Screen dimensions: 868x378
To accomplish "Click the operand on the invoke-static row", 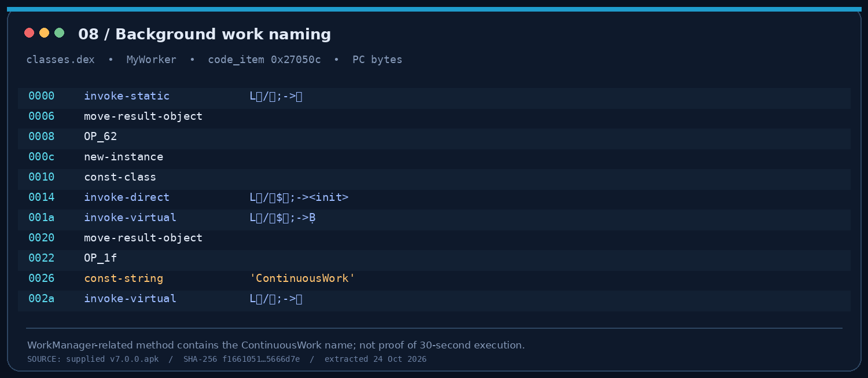I will [x=276, y=96].
